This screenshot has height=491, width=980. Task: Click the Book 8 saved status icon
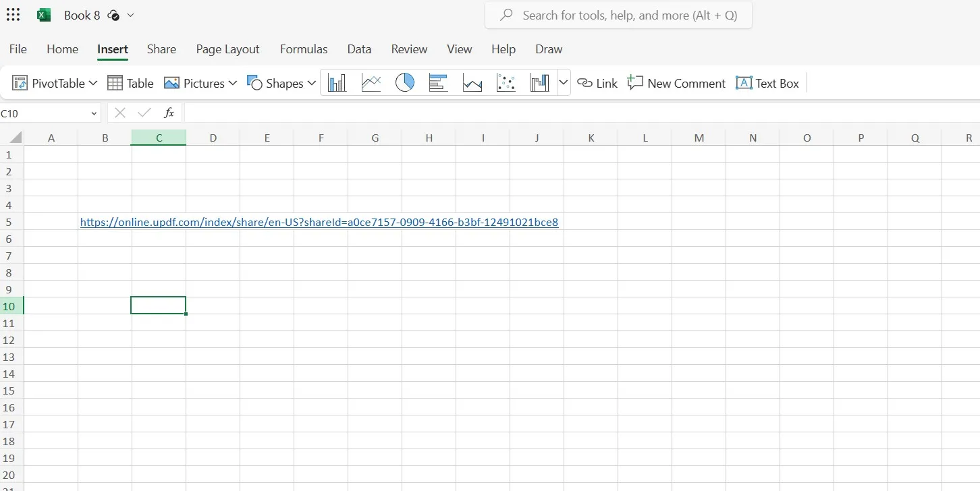[x=113, y=16]
